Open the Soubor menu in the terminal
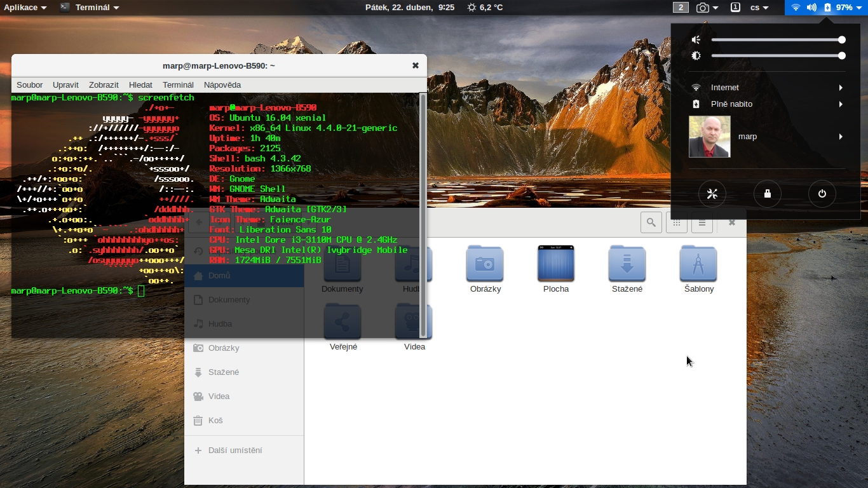 30,85
